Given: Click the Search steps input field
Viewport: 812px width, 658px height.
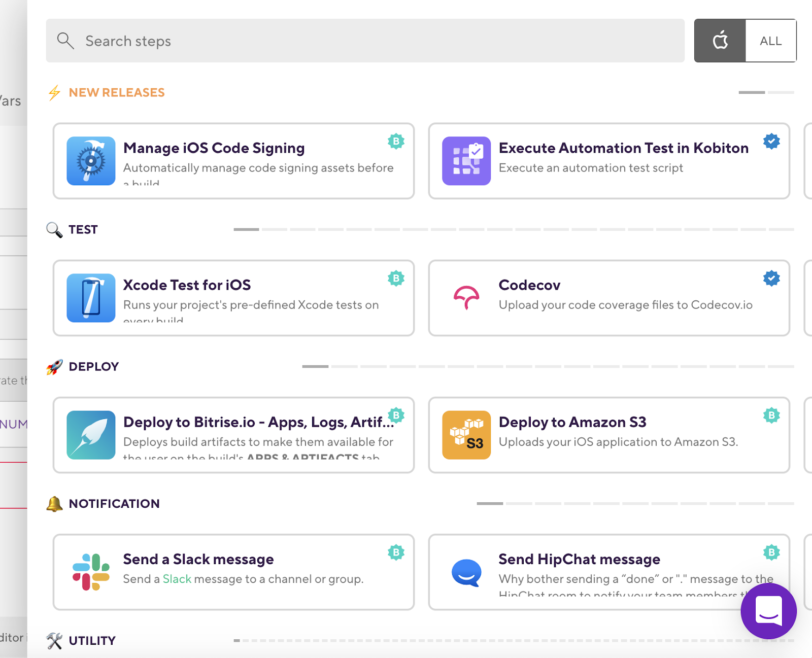Looking at the screenshot, I should 365,41.
